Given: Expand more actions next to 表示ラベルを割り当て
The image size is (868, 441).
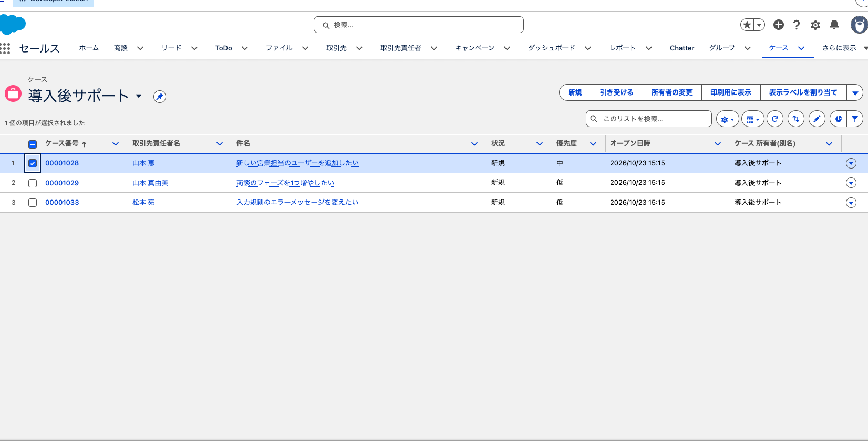Looking at the screenshot, I should pyautogui.click(x=855, y=92).
